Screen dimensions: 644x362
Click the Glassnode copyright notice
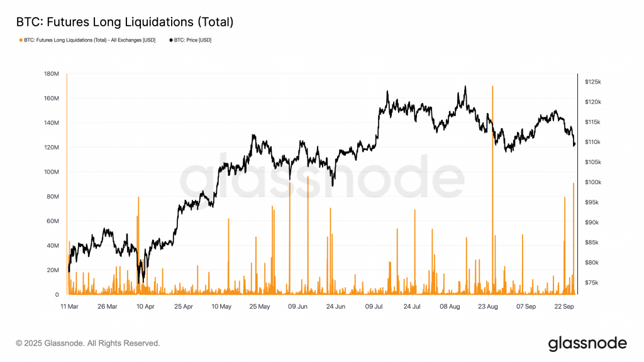[x=88, y=343]
